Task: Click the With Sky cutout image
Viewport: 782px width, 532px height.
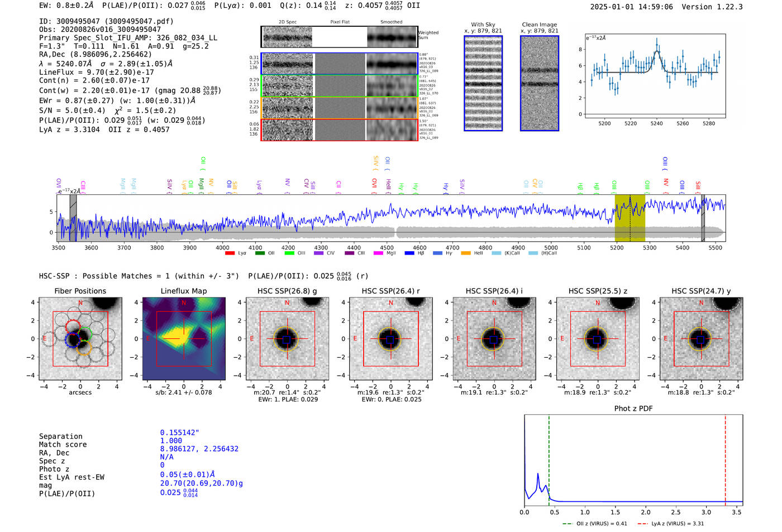Action: tap(483, 83)
